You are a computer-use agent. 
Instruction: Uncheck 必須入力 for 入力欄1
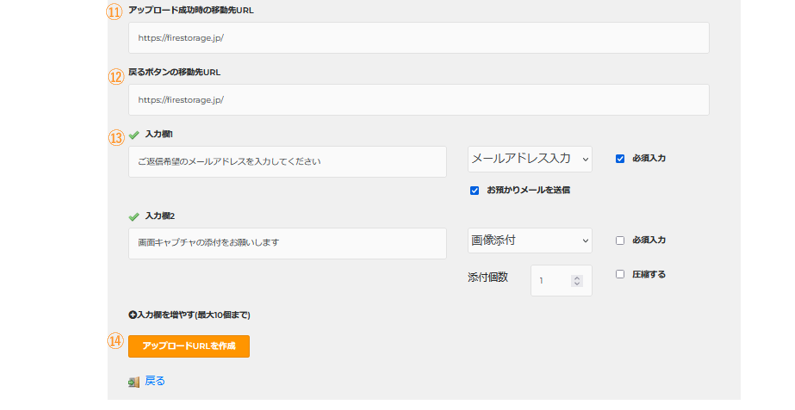(620, 159)
